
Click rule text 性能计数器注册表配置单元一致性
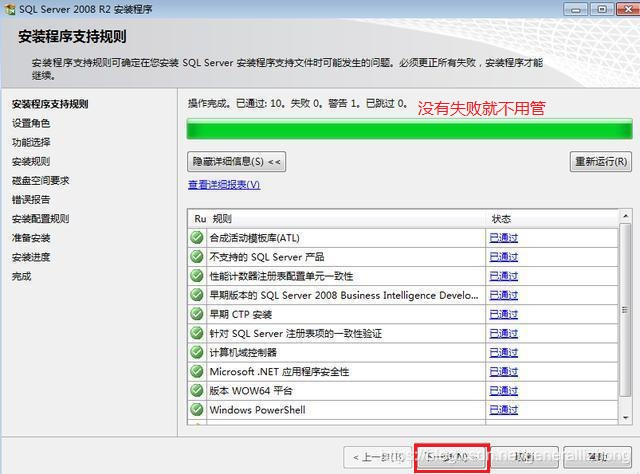pos(281,276)
